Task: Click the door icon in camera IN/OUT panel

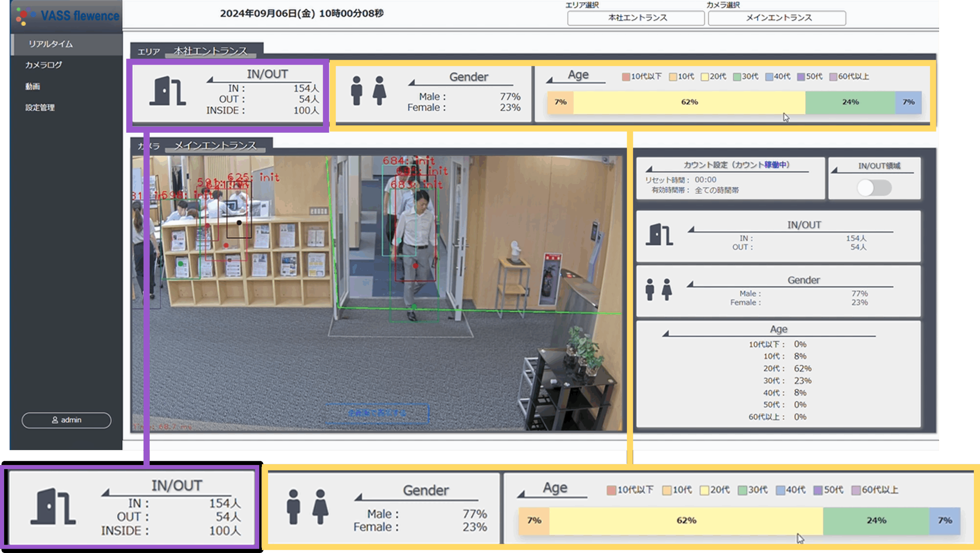Action: pyautogui.click(x=659, y=234)
